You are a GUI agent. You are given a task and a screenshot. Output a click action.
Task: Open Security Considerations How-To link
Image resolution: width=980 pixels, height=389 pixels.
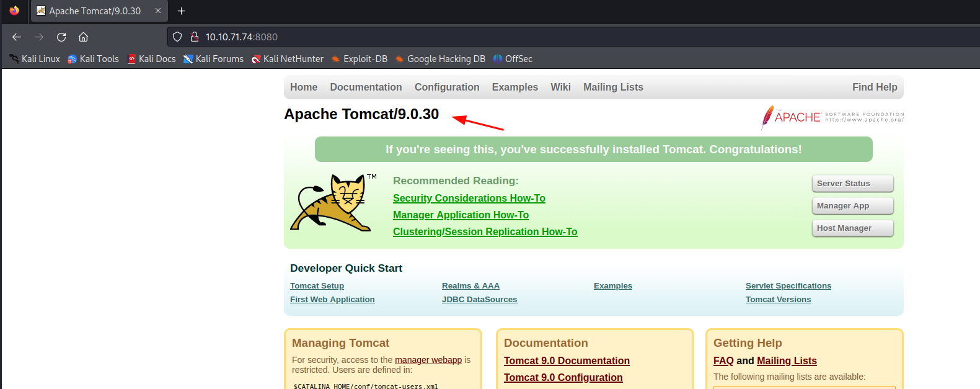469,199
